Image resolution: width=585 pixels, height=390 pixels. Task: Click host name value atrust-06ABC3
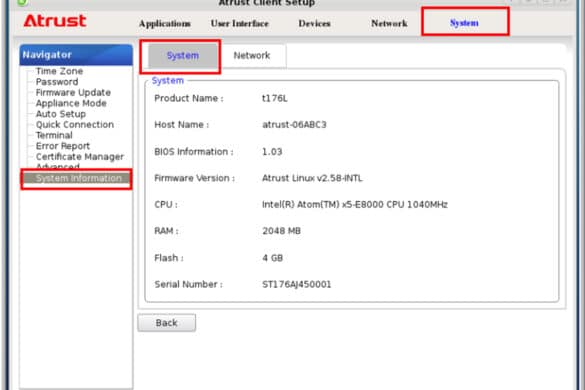pos(294,125)
